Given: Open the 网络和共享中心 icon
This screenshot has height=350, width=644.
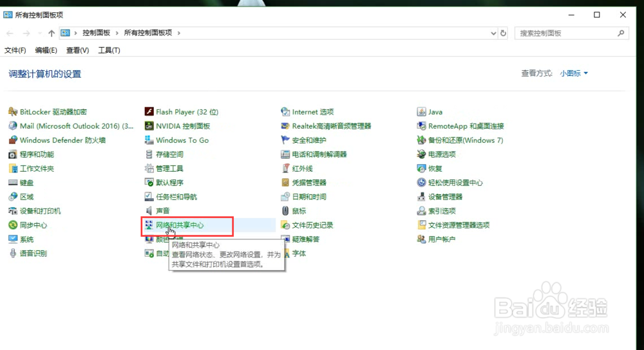Looking at the screenshot, I should [x=149, y=225].
